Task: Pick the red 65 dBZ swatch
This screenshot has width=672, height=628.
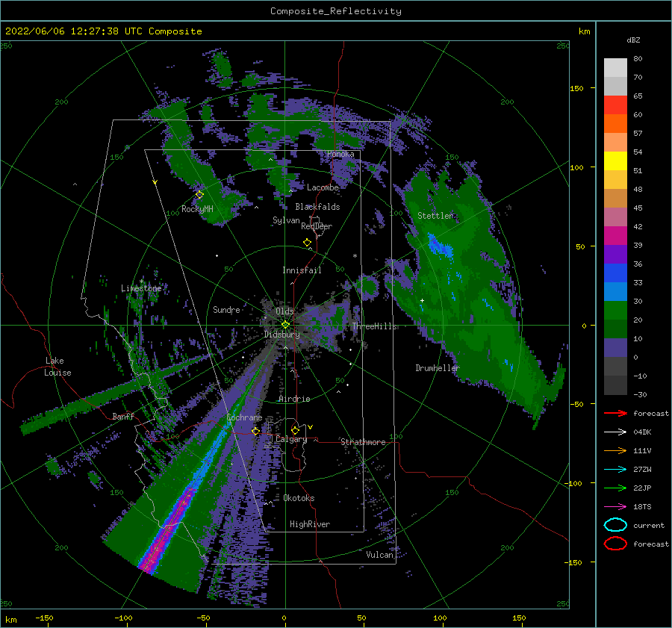Action: click(x=615, y=105)
